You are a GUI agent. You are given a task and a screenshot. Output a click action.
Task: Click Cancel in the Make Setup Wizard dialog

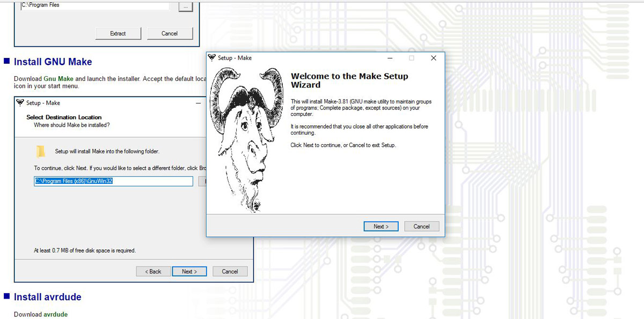[421, 226]
